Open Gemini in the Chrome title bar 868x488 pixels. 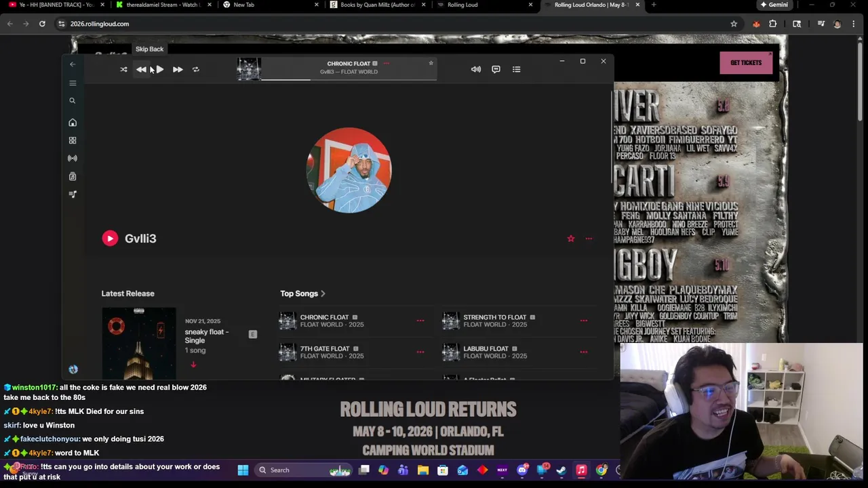pyautogui.click(x=774, y=5)
